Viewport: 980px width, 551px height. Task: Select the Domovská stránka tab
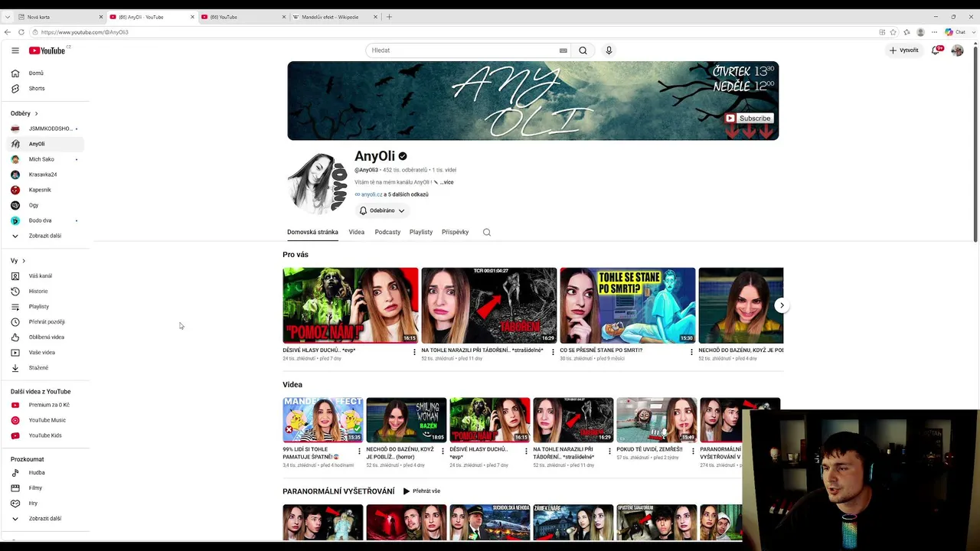pos(312,232)
